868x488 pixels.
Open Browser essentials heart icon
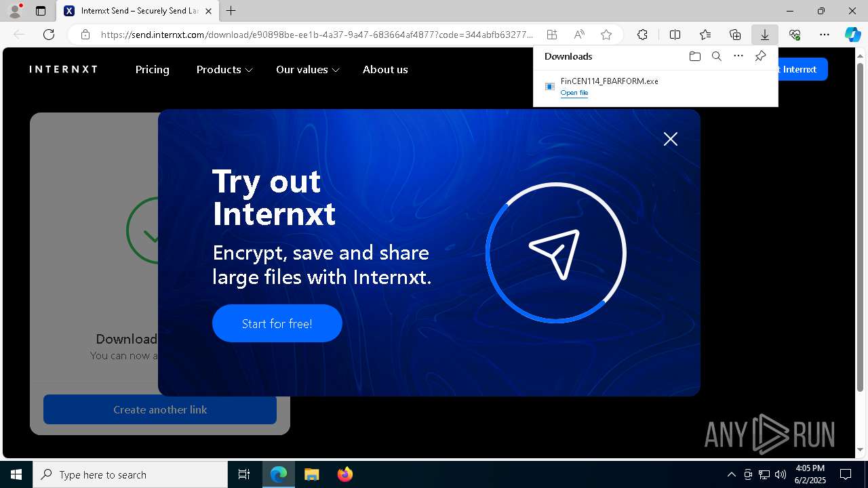pos(795,35)
